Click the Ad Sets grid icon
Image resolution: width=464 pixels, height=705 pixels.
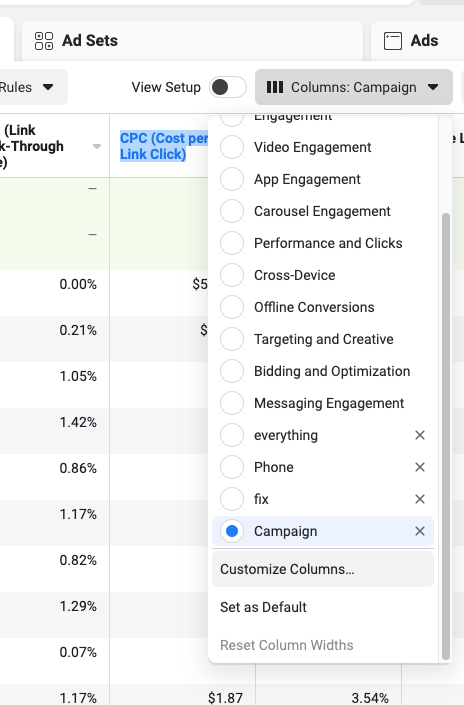tap(44, 41)
